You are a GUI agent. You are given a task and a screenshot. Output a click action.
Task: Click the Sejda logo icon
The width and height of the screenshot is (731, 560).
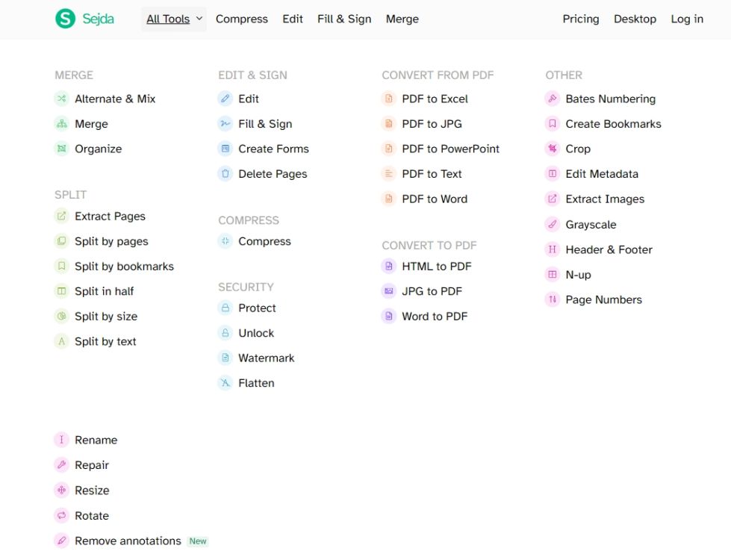[65, 19]
